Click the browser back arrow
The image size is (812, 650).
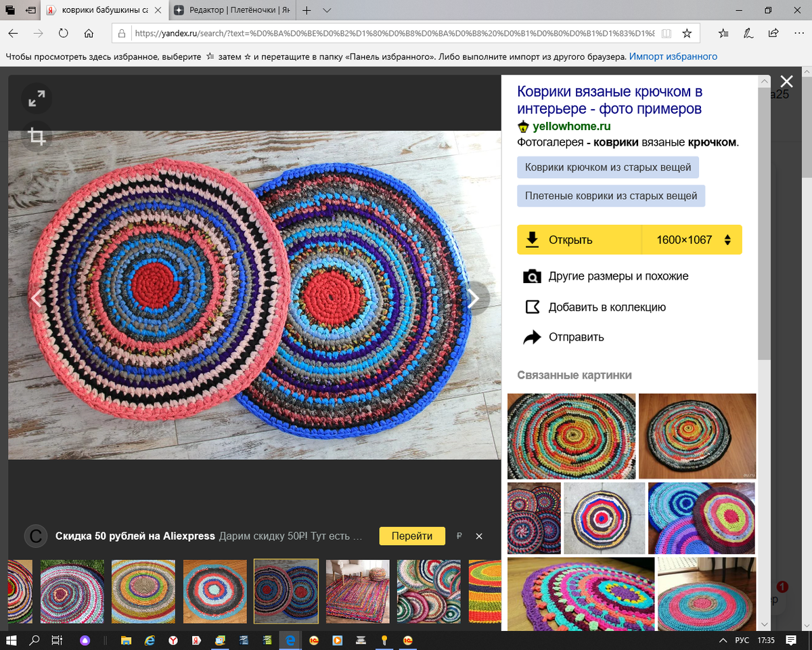13,33
